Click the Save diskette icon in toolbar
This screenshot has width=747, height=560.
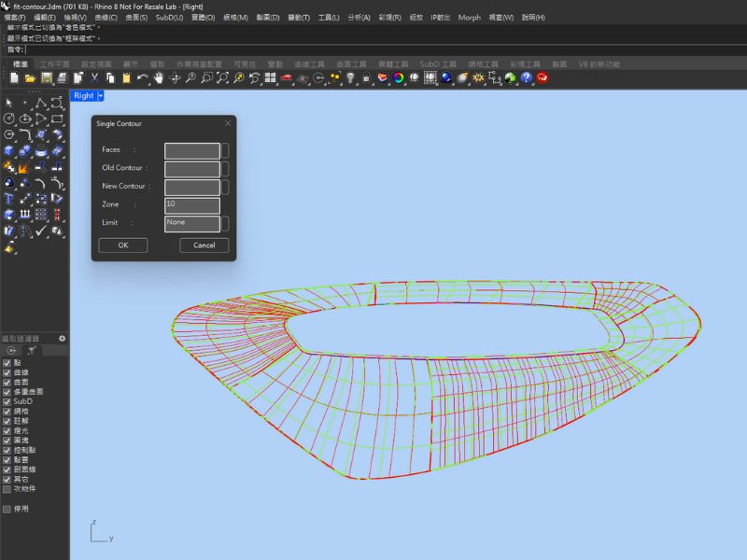[x=46, y=78]
